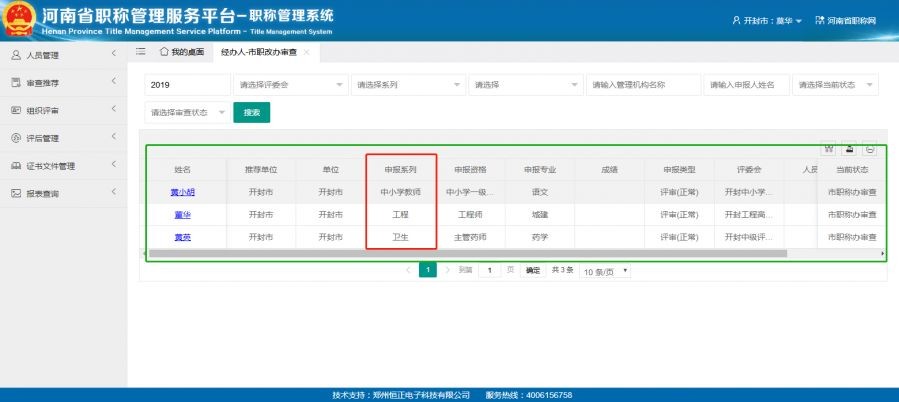Select page 1 in pagination
This screenshot has width=899, height=402.
(x=428, y=270)
